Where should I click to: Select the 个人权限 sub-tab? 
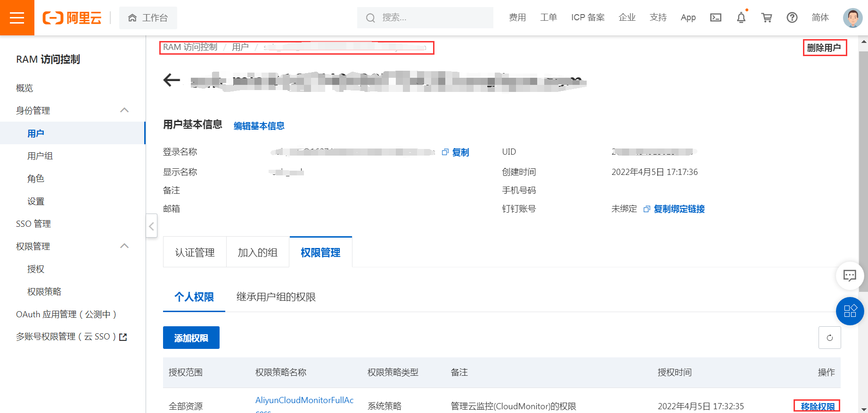[194, 297]
